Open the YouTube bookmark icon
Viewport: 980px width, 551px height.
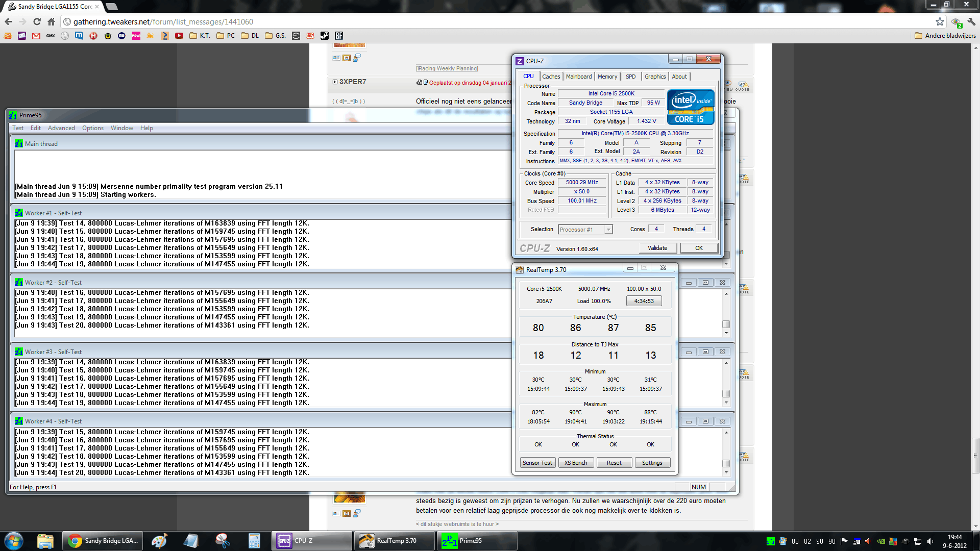pyautogui.click(x=179, y=36)
